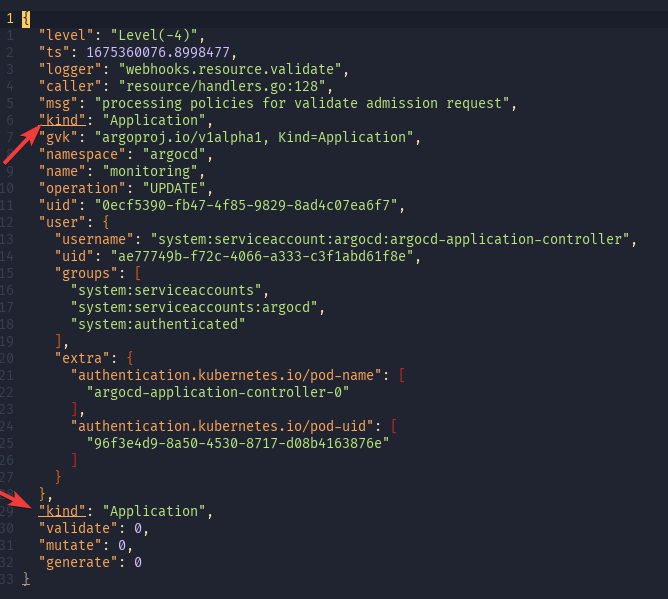The image size is (668, 599).
Task: Select the "system:serviceaccount:argocd:argocd-application-controller" username value
Action: point(389,239)
